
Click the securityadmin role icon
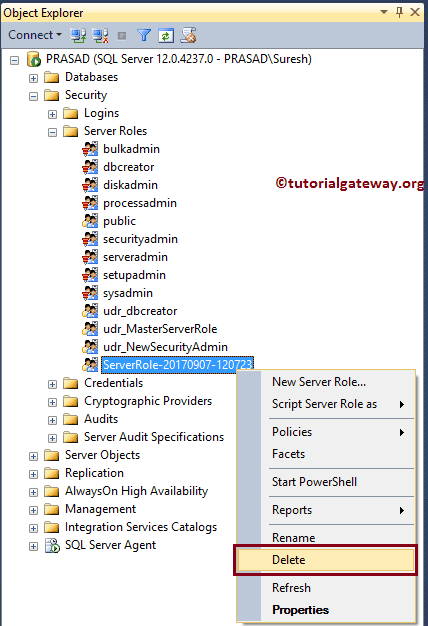pyautogui.click(x=90, y=239)
